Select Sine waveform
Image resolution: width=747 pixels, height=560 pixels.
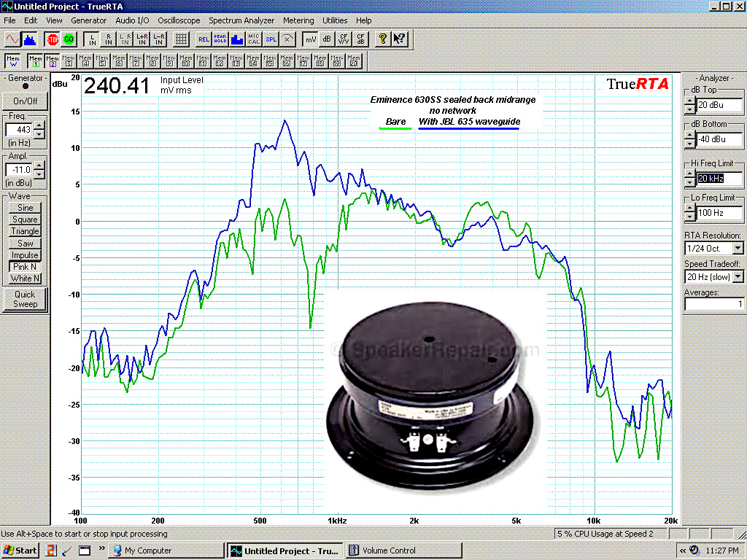26,208
